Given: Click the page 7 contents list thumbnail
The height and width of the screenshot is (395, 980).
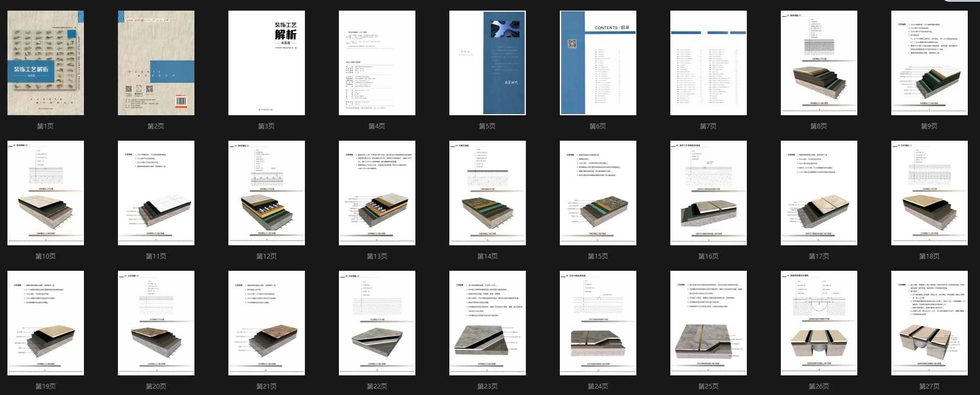Looking at the screenshot, I should 709,63.
